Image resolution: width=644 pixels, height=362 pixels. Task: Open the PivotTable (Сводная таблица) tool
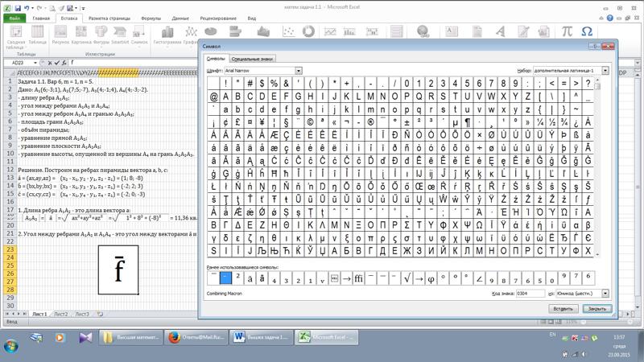tap(16, 37)
